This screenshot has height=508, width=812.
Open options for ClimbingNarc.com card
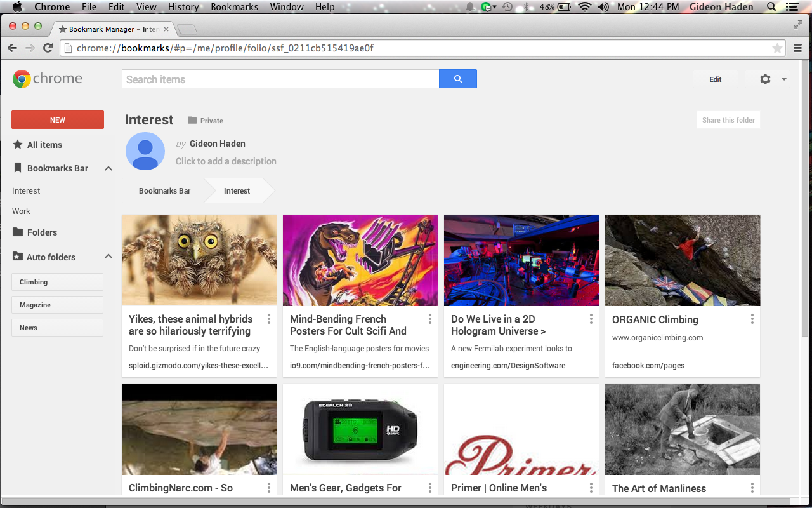(269, 488)
